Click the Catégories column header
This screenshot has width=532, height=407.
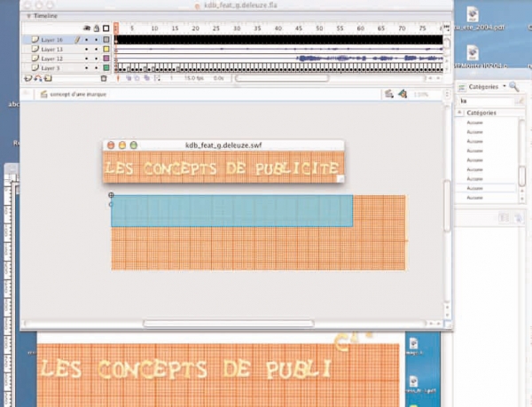click(481, 113)
